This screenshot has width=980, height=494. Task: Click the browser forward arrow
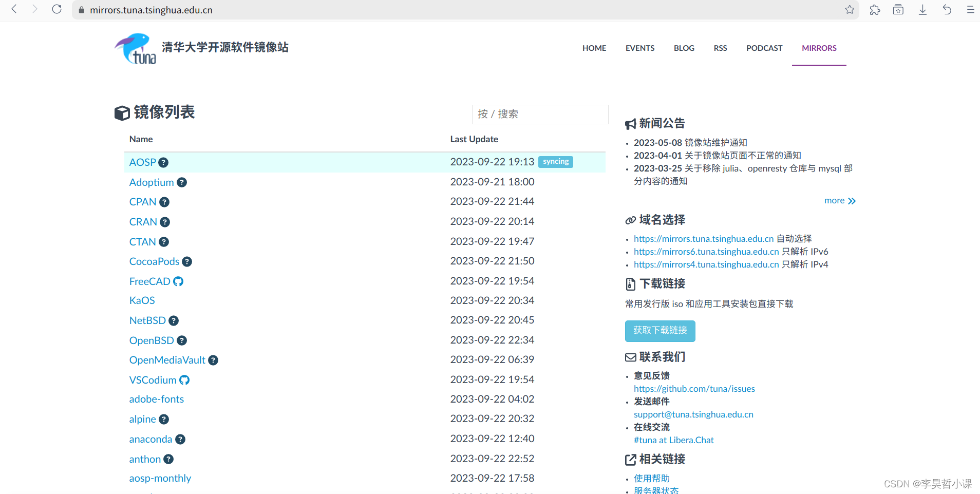click(35, 9)
